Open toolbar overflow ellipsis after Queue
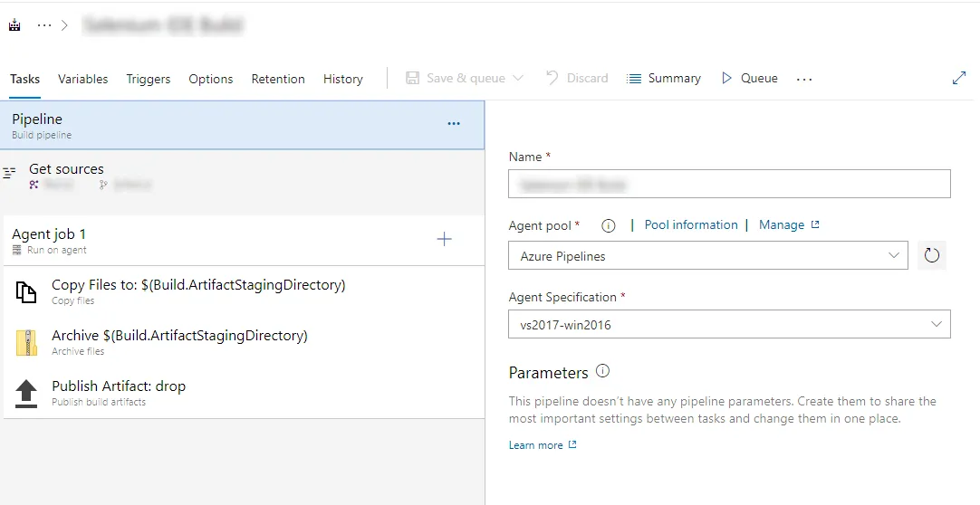Image resolution: width=980 pixels, height=505 pixels. point(804,79)
